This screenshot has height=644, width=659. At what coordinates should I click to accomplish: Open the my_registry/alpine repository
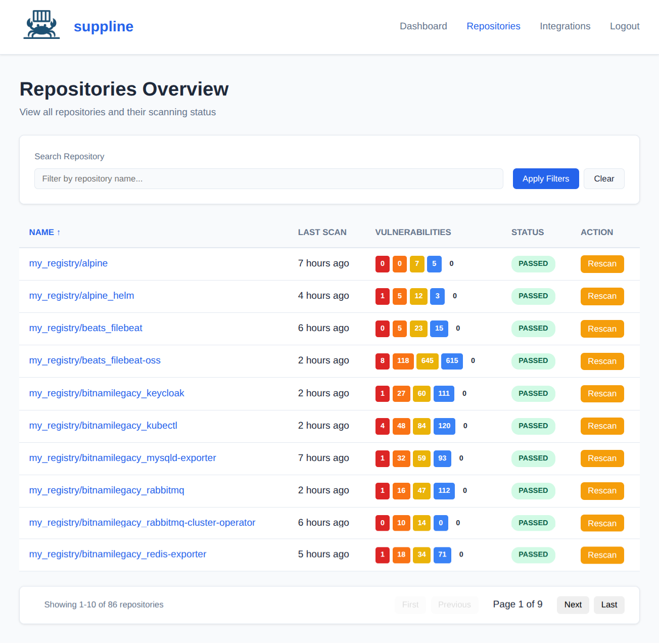click(x=68, y=263)
